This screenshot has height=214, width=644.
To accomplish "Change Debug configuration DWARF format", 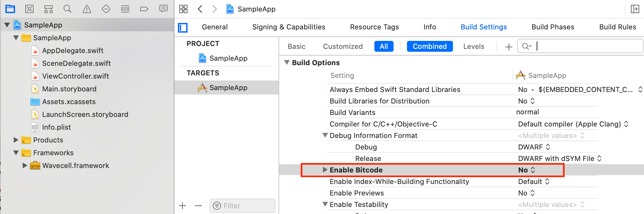I will [x=534, y=147].
